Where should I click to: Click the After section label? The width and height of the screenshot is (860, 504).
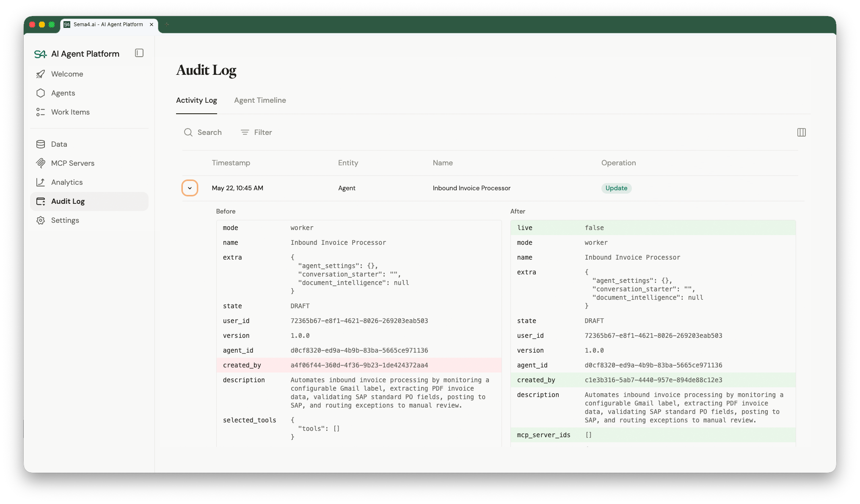518,211
